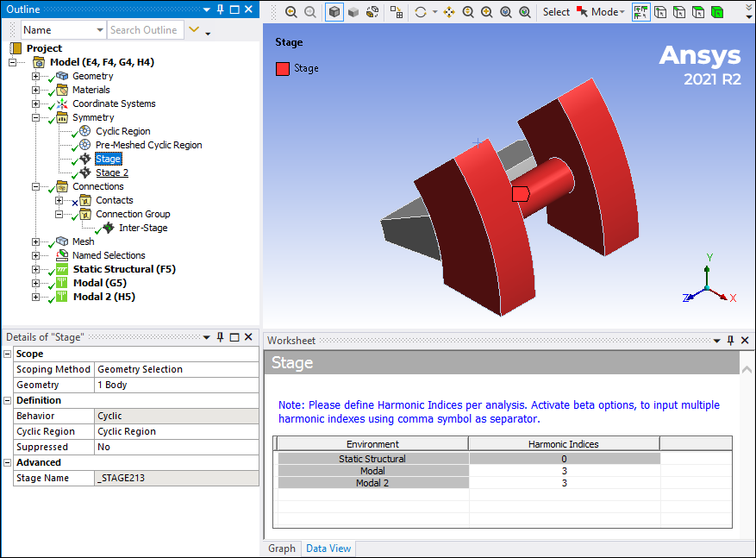Image resolution: width=756 pixels, height=558 pixels.
Task: Toggle pin on Details of Stage panel
Action: [220, 337]
